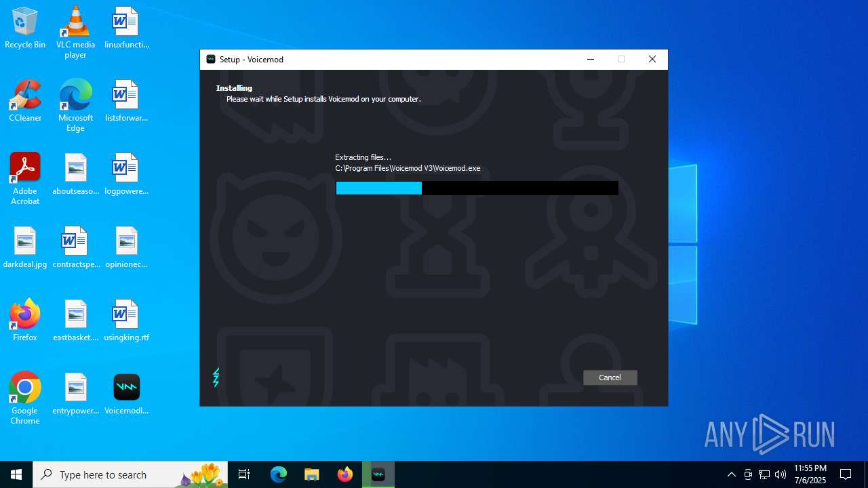Viewport: 868px width, 488px height.
Task: Click the "Extracting files..." status text
Action: (363, 157)
